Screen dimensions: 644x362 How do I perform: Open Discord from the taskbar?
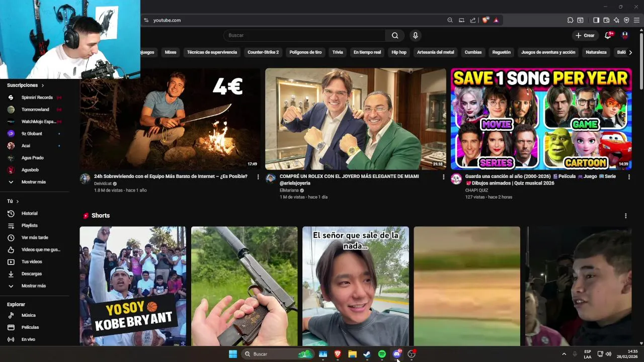click(396, 354)
